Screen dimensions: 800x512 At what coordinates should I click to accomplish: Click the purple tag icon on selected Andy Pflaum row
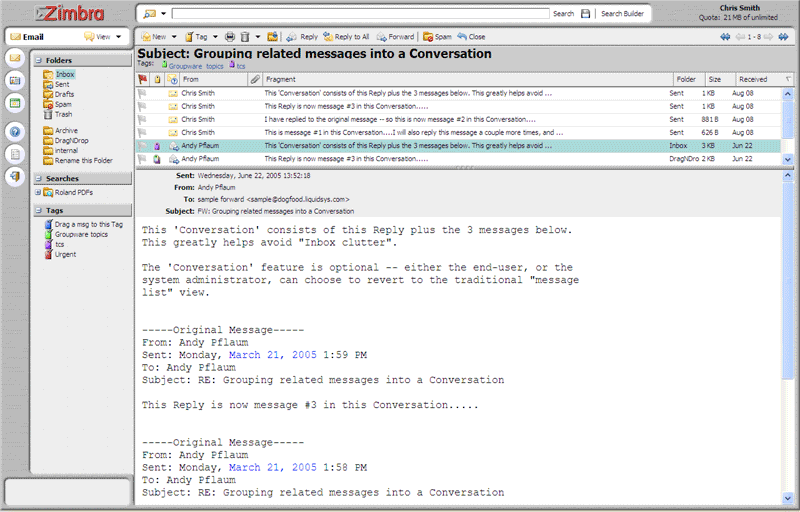[x=157, y=146]
